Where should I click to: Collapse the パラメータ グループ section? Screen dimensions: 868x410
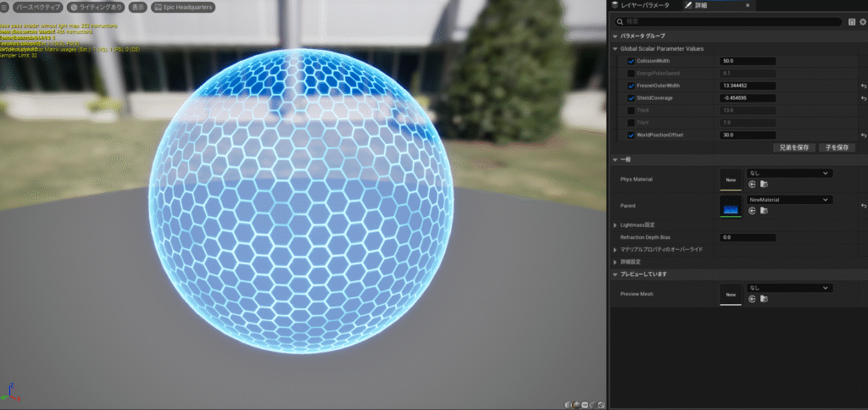tap(615, 36)
